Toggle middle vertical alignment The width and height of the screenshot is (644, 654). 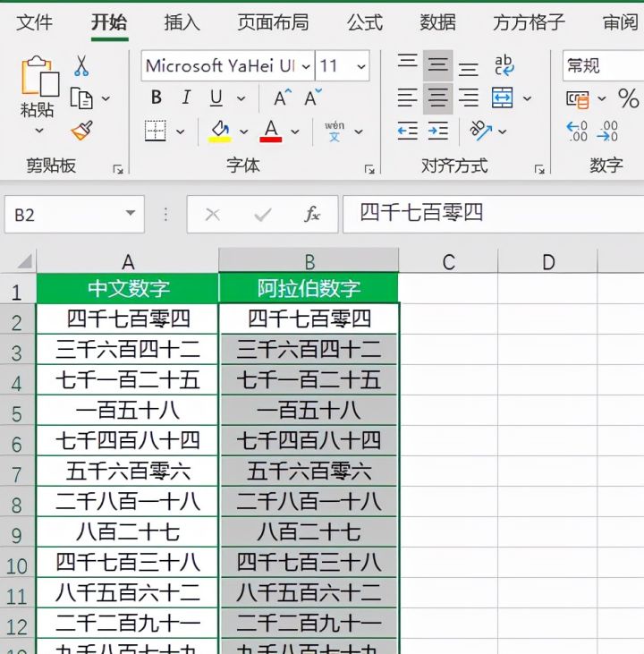(437, 65)
